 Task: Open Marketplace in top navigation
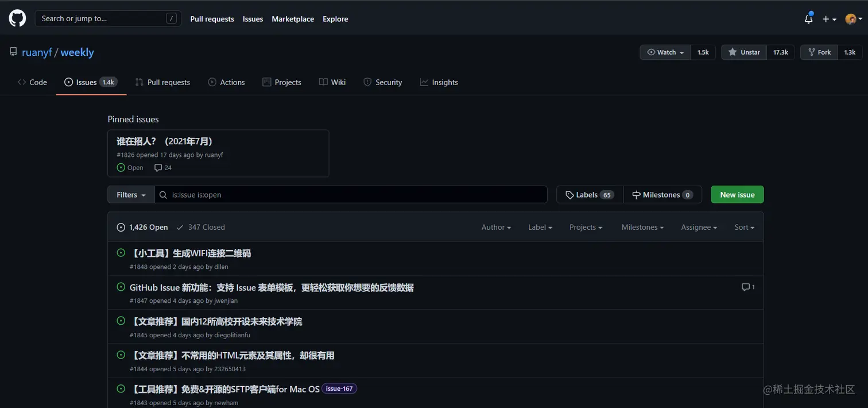[293, 19]
